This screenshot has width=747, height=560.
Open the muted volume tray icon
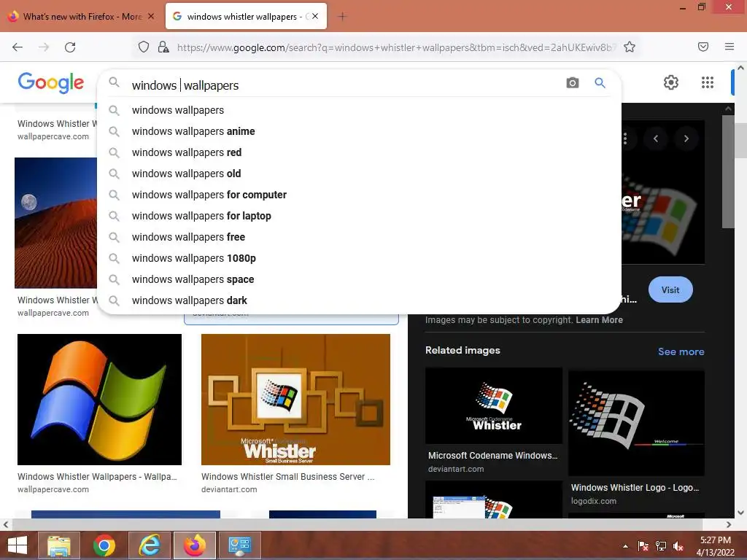click(x=678, y=546)
